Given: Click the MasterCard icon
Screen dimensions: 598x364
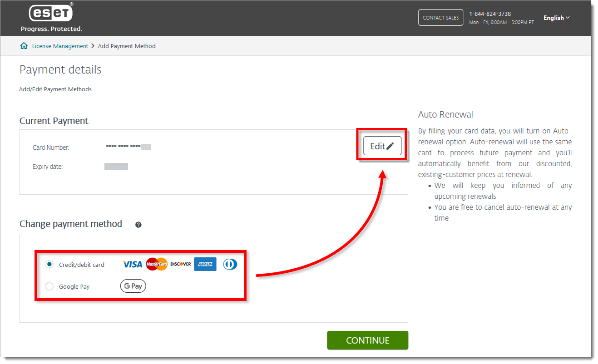Looking at the screenshot, I should (157, 264).
